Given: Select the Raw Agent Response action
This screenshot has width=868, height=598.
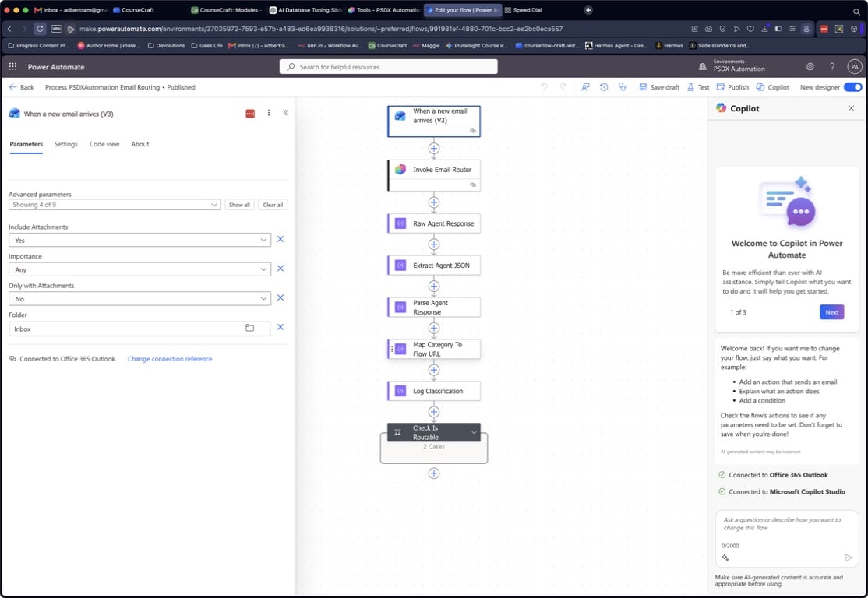Looking at the screenshot, I should 434,223.
